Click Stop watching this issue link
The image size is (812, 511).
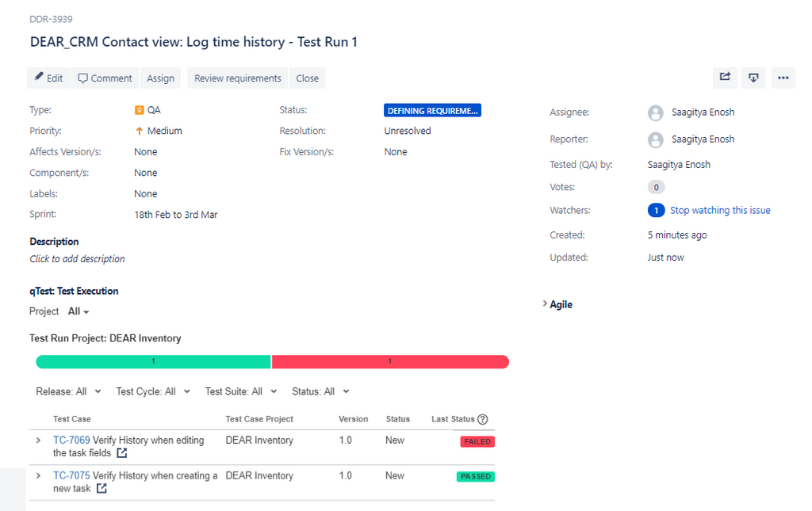pos(720,210)
